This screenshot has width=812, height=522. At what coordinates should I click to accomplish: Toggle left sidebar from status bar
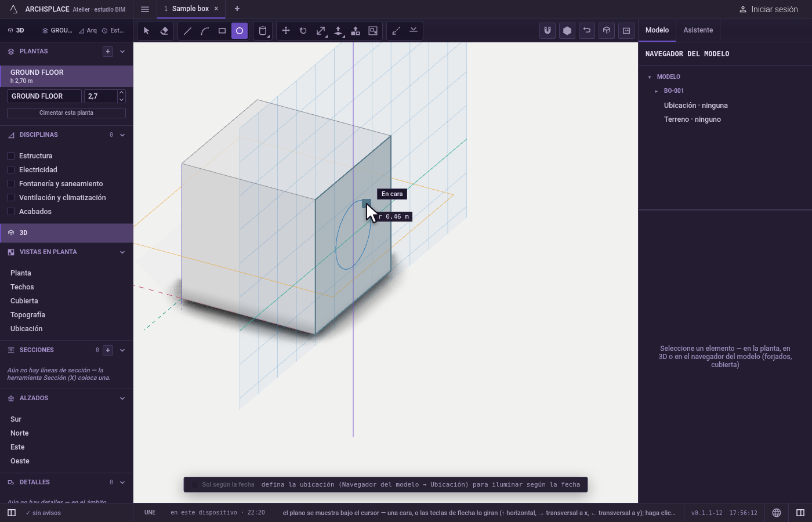click(12, 513)
